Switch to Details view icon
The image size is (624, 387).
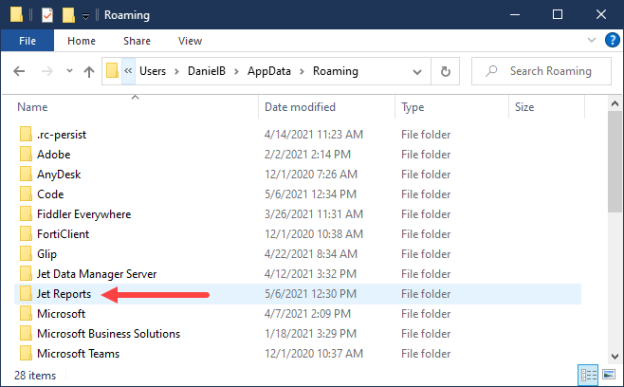(x=588, y=375)
